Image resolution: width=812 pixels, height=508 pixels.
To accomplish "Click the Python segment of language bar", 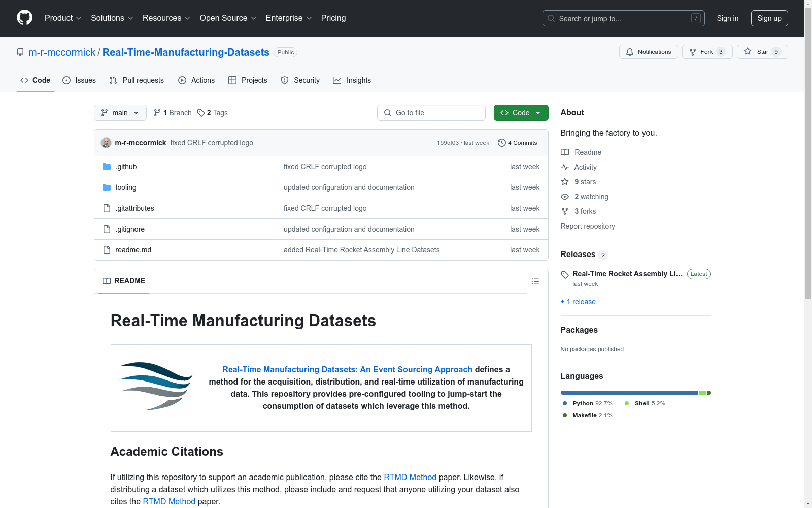I will click(x=629, y=393).
